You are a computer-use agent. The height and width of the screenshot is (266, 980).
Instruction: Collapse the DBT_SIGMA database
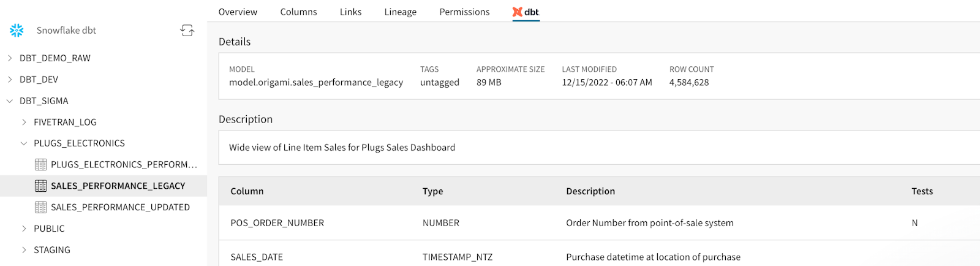[x=9, y=101]
